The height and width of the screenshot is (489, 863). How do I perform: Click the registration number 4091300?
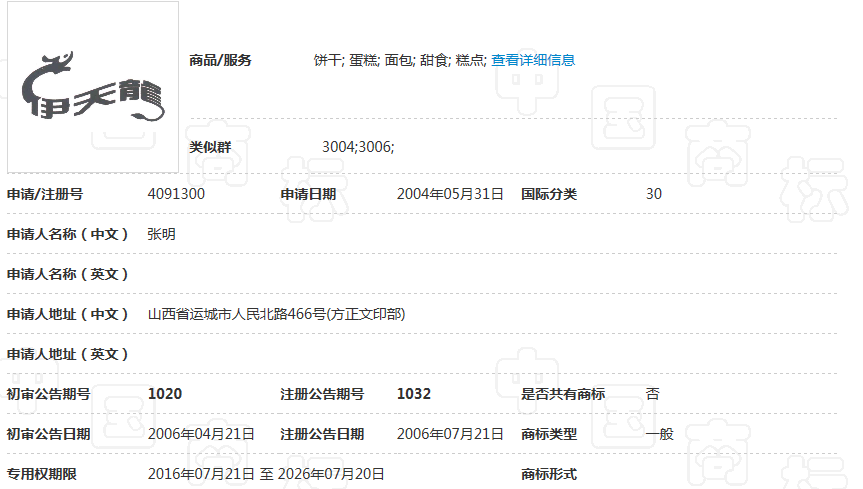point(176,194)
